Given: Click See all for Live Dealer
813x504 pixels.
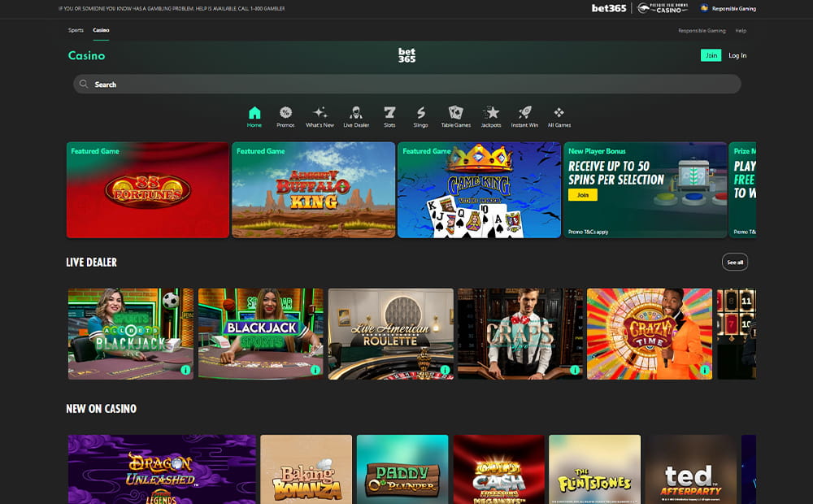Looking at the screenshot, I should pos(735,263).
